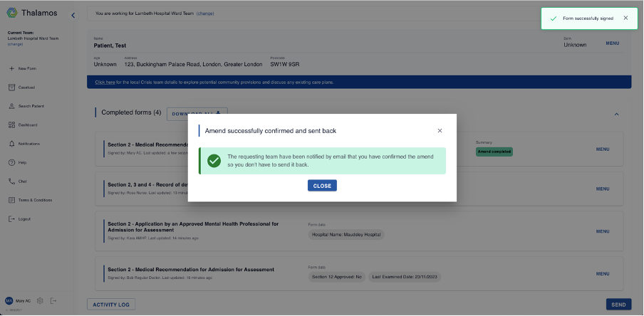Open settings via the gear icon
This screenshot has height=316, width=644.
tap(40, 301)
